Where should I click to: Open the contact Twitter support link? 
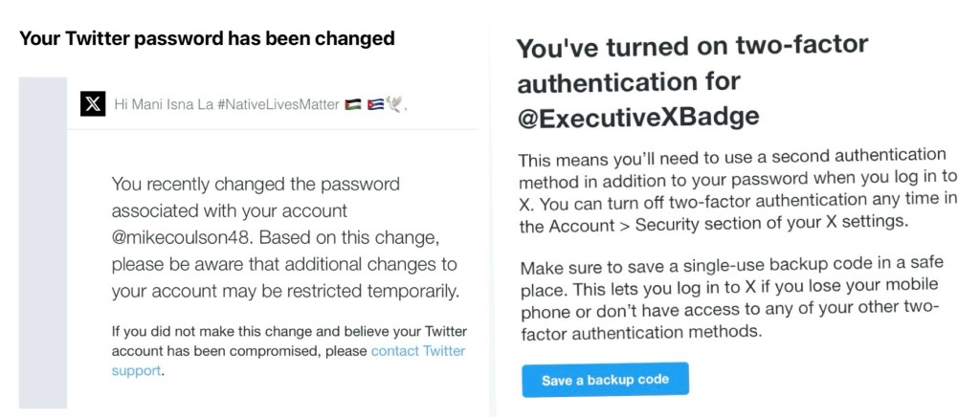click(418, 351)
